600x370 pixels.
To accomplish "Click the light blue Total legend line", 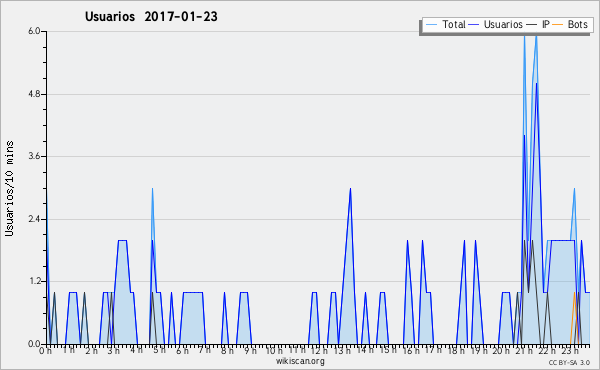I will point(431,25).
